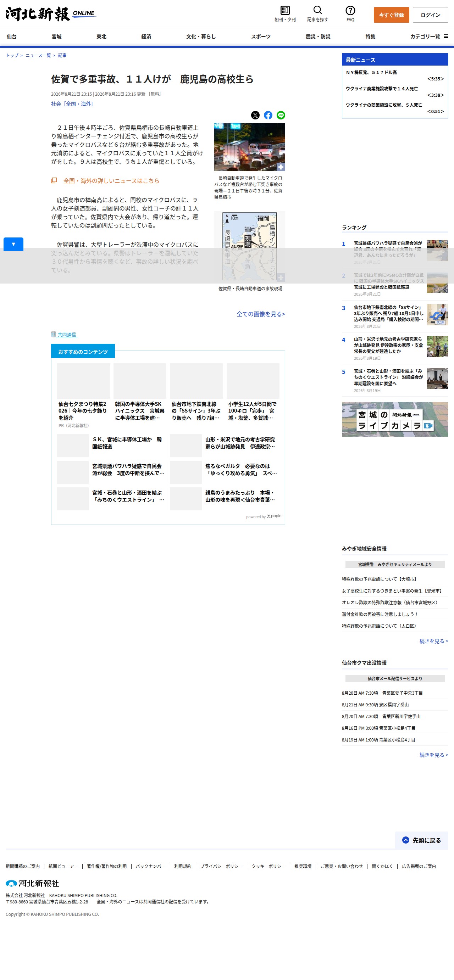Open bear report 8月21日 AM 9:30頃 泉区福岡字岳山

click(375, 705)
